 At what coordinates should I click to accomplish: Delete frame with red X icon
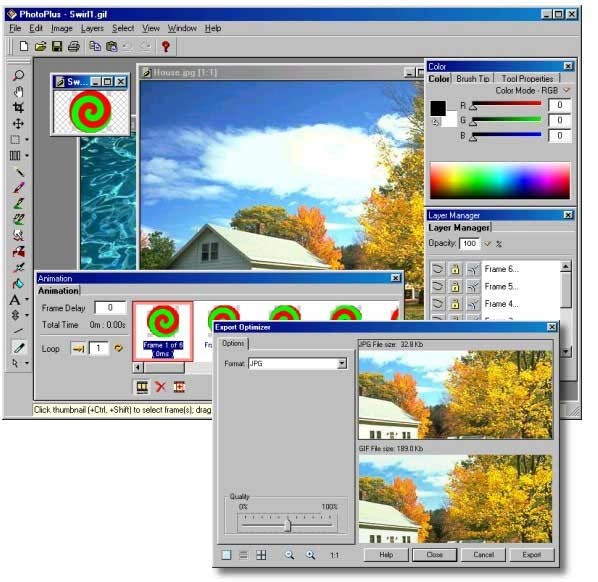tap(161, 387)
